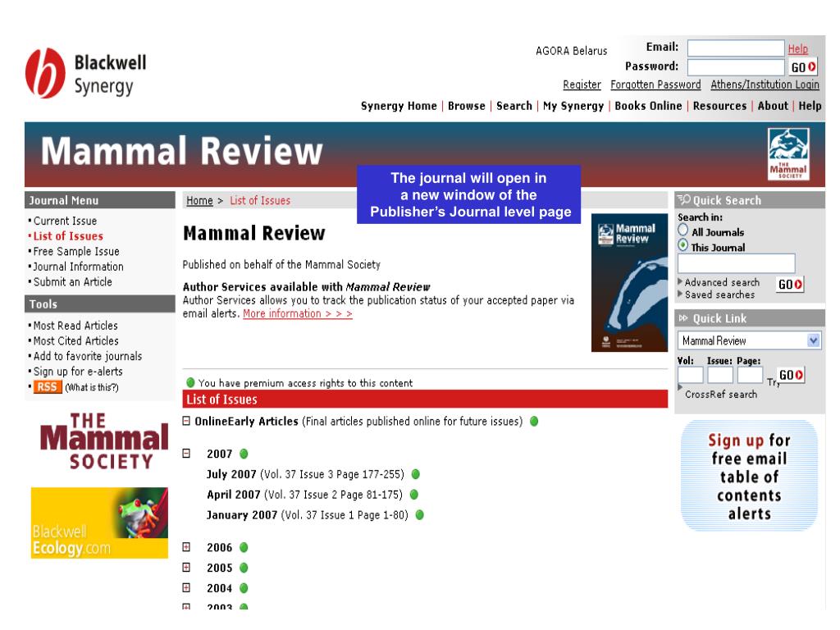Image resolution: width=840 pixels, height=630 pixels.
Task: Expand the 2004 issues list
Action: [186, 587]
